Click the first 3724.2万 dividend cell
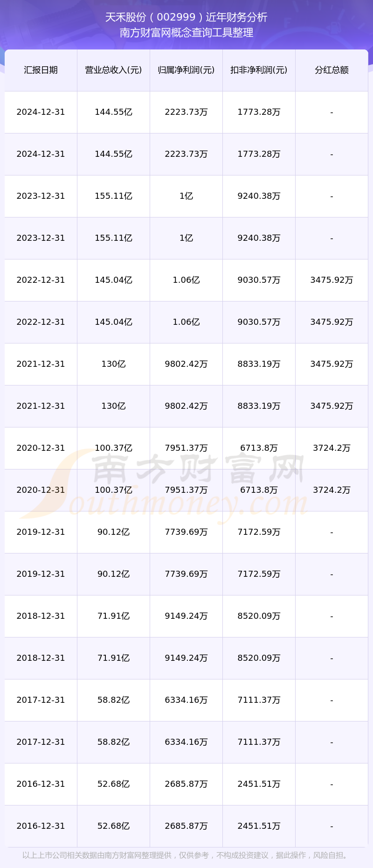Image resolution: width=373 pixels, height=868 pixels. (x=332, y=448)
